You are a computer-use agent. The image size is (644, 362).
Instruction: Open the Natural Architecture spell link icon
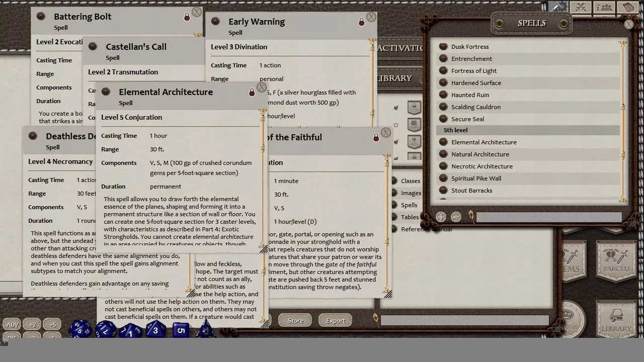point(443,154)
